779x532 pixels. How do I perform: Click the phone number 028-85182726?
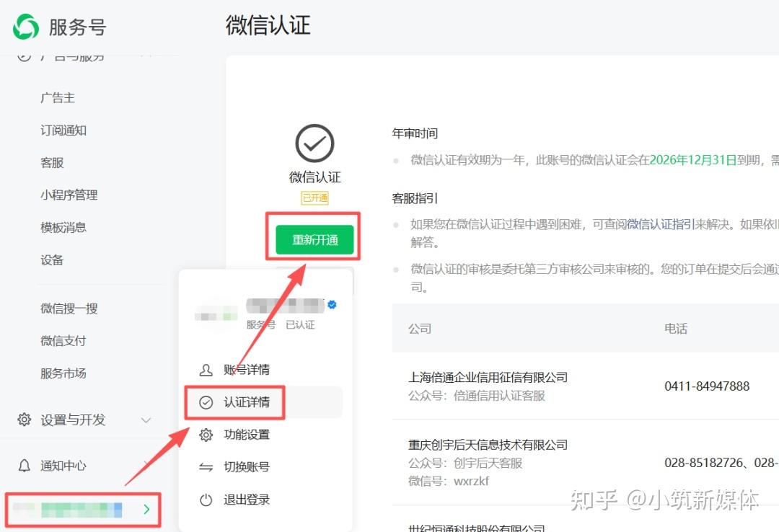pyautogui.click(x=703, y=463)
